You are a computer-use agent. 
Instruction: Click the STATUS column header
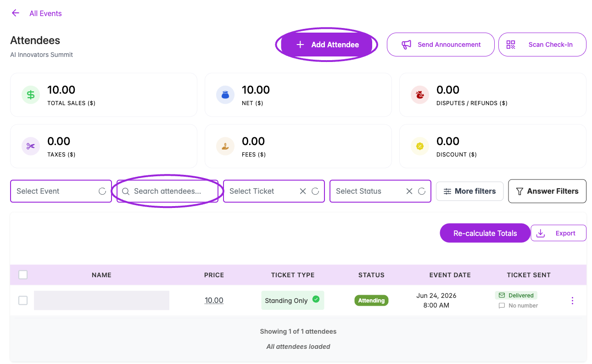click(x=371, y=275)
